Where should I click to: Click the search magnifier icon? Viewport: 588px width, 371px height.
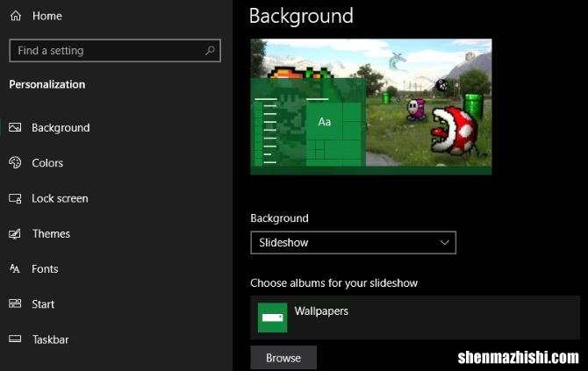tap(210, 50)
